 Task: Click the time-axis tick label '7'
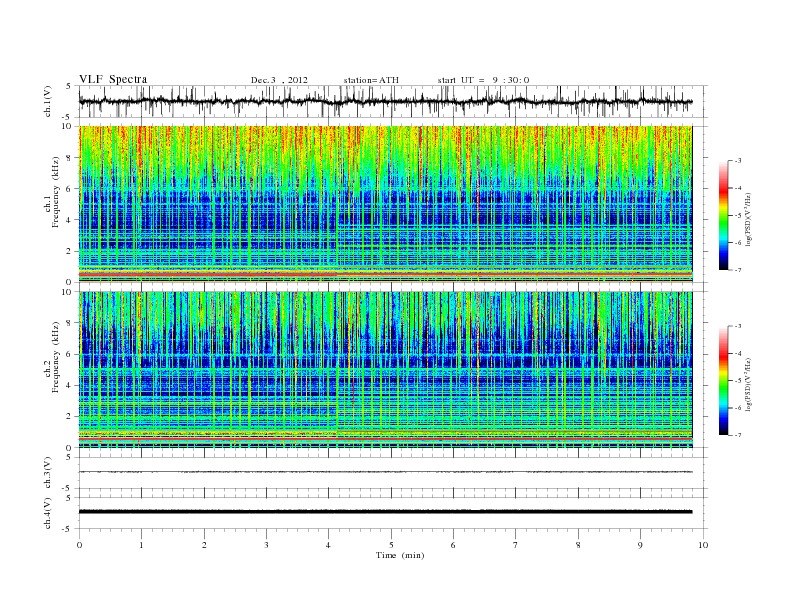(516, 545)
